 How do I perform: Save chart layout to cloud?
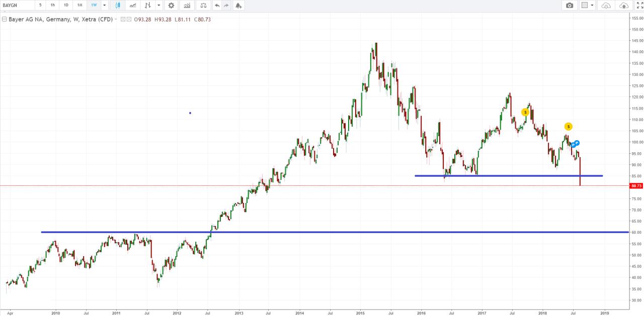pos(624,6)
